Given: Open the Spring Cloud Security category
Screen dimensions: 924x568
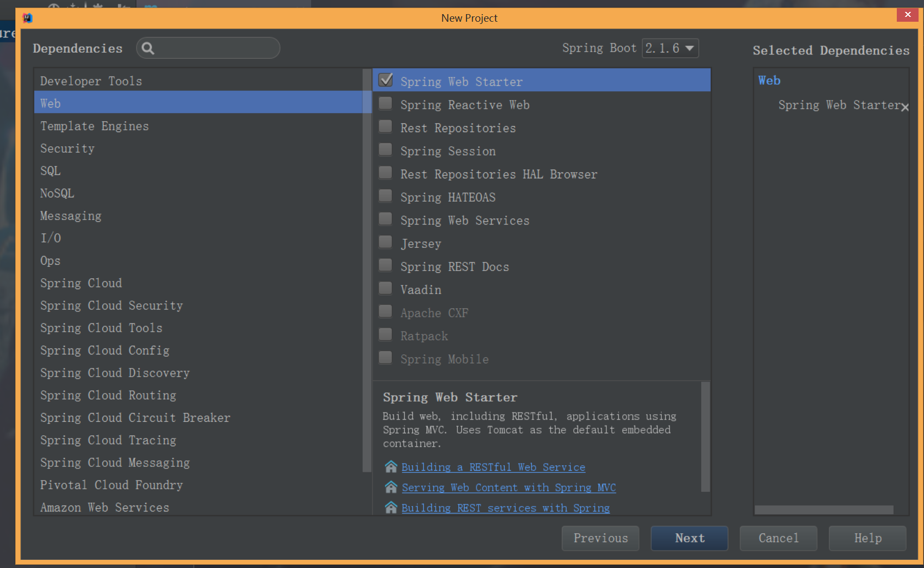Looking at the screenshot, I should tap(198, 305).
